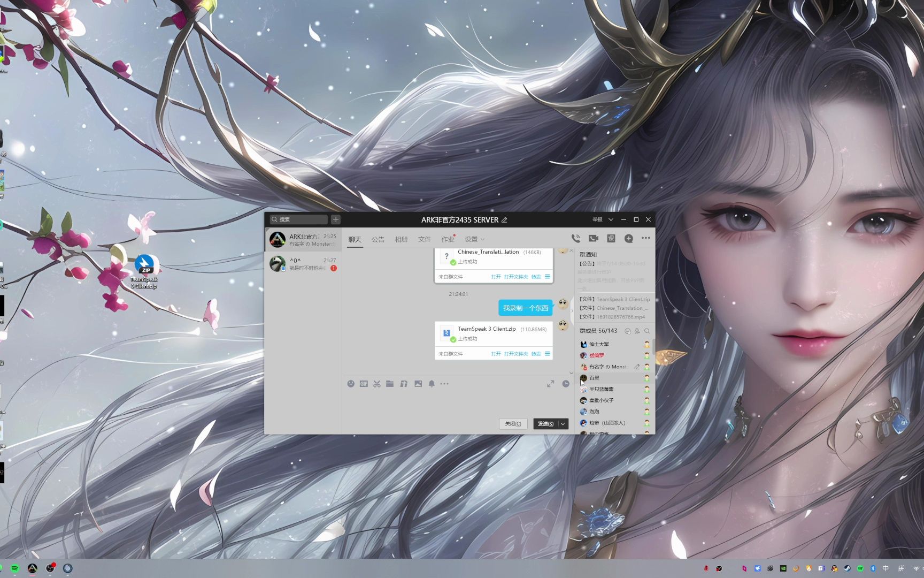The image size is (924, 578).
Task: Switch to the 聊天 tab
Action: [355, 239]
